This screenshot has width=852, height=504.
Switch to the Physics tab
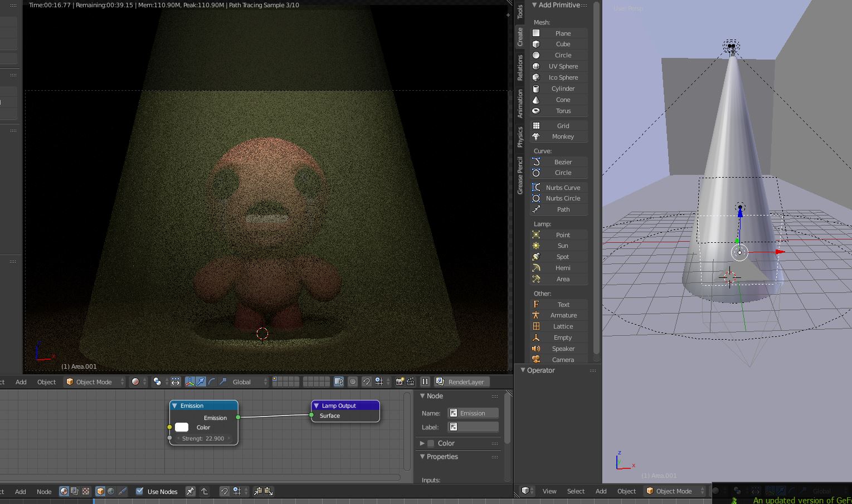[x=520, y=136]
